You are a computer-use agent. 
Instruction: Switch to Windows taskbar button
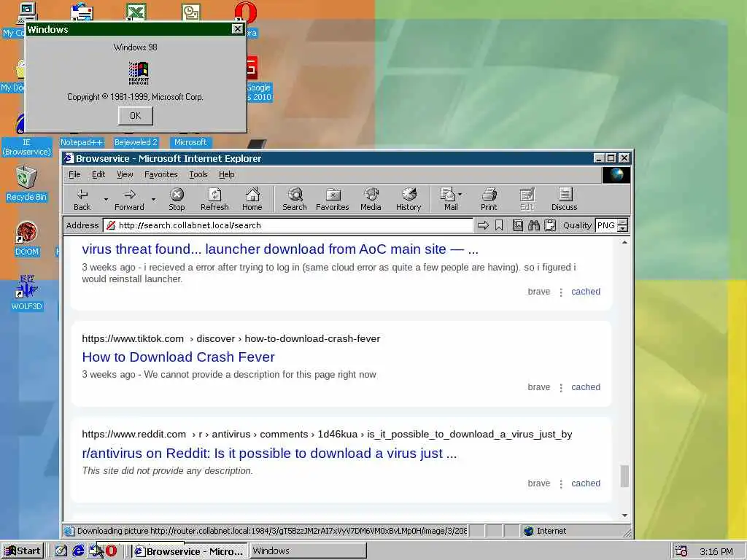(x=308, y=551)
